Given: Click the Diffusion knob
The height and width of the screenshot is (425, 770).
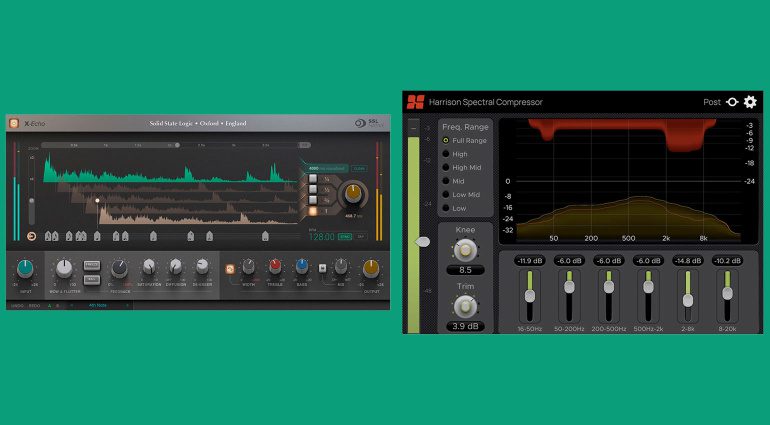Looking at the screenshot, I should click(175, 267).
